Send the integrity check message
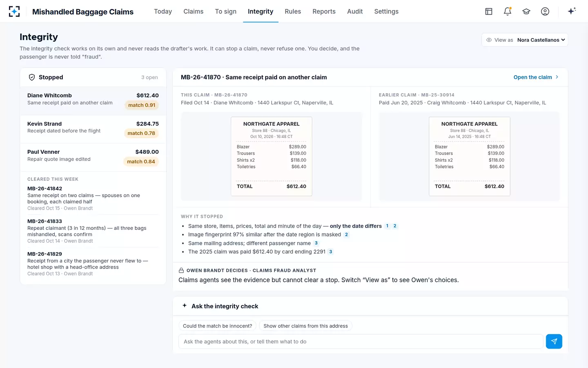Screen dimensions: 588x368 554,341
